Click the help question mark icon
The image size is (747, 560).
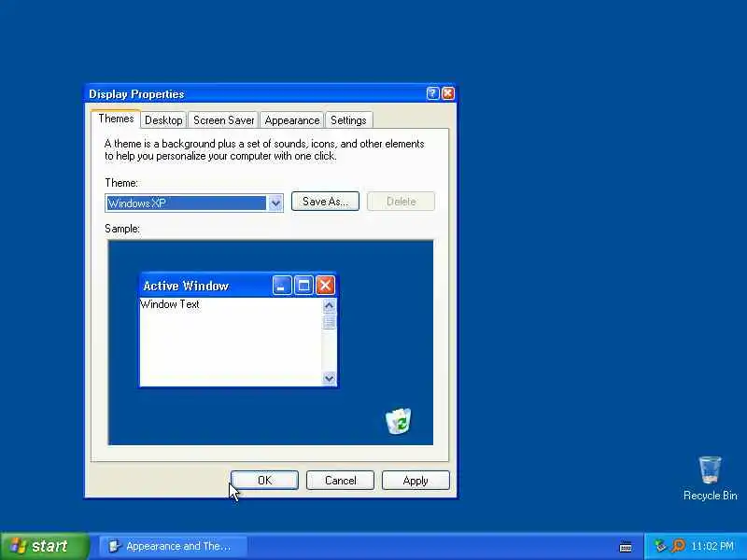point(432,93)
